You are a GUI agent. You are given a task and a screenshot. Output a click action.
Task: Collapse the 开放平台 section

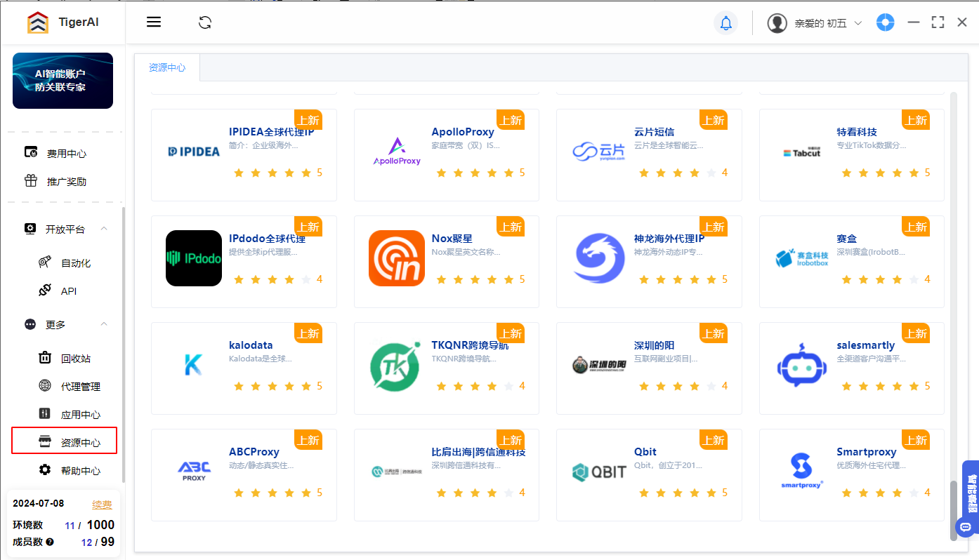[104, 229]
